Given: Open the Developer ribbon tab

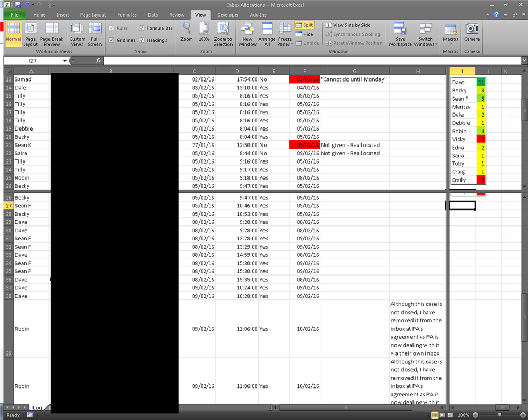Looking at the screenshot, I should coord(227,15).
